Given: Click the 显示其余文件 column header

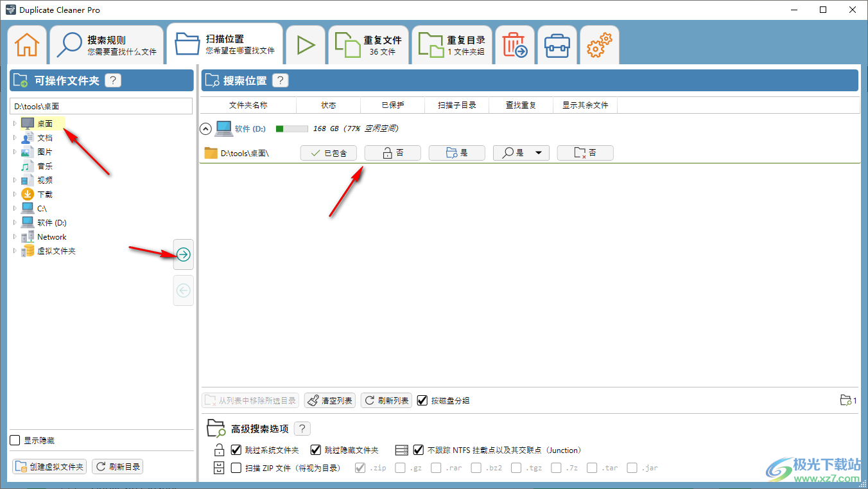Looking at the screenshot, I should (586, 105).
